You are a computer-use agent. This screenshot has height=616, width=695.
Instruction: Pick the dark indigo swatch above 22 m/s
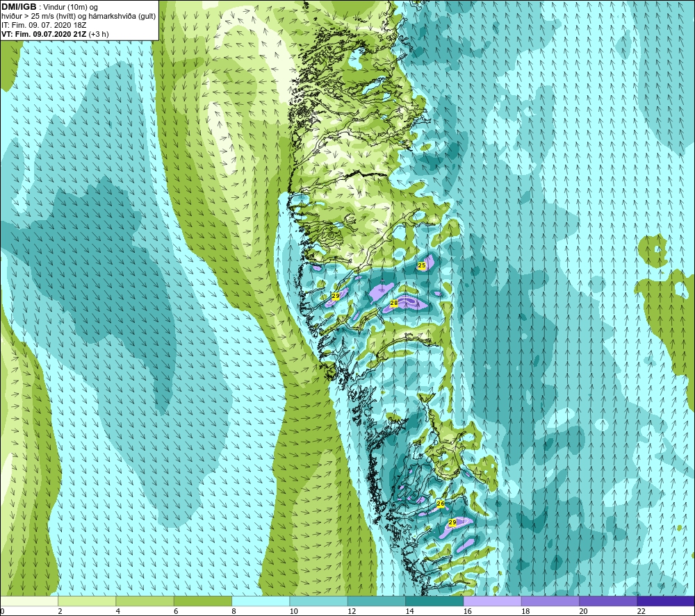tap(666, 601)
